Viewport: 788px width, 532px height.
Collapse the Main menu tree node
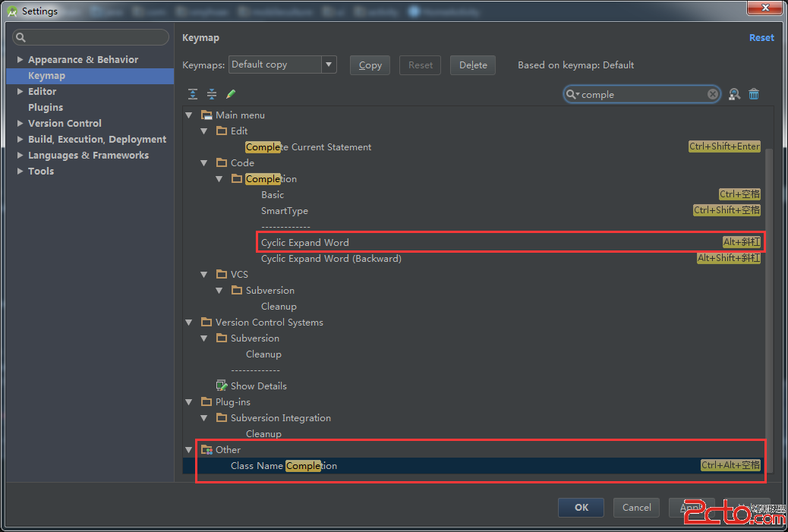[189, 115]
